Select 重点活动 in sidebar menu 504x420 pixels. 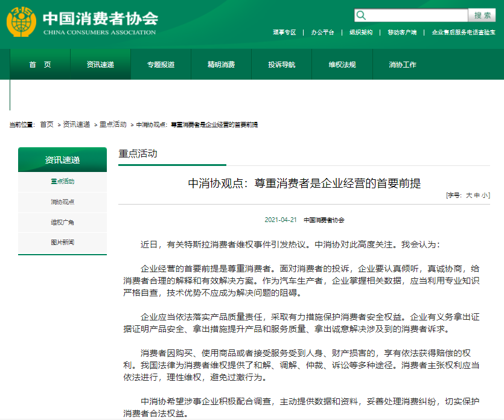click(62, 182)
